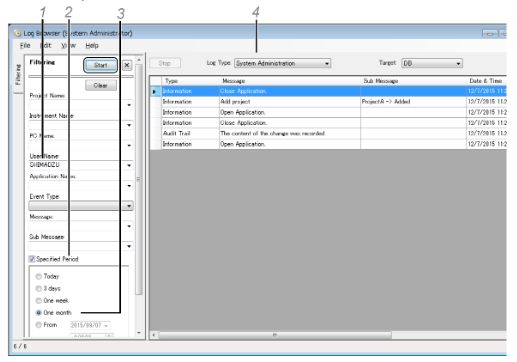Click the Project Name input field
The height and width of the screenshot is (362, 517).
tap(77, 105)
